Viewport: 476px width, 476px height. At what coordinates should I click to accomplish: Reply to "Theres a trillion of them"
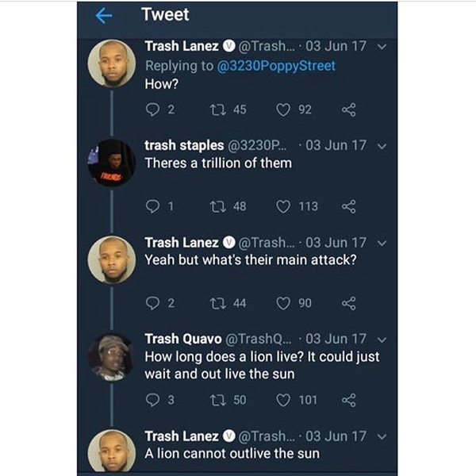[153, 206]
